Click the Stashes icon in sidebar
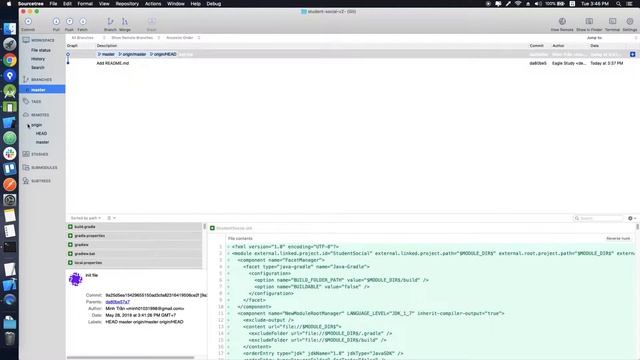Image resolution: width=640 pixels, height=360 pixels. (x=26, y=154)
